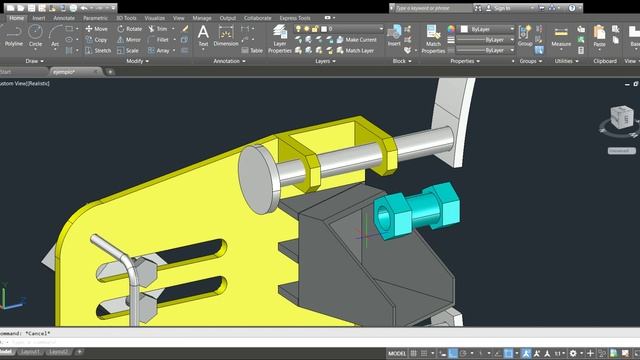Toggle grid display in status bar

coord(413,353)
